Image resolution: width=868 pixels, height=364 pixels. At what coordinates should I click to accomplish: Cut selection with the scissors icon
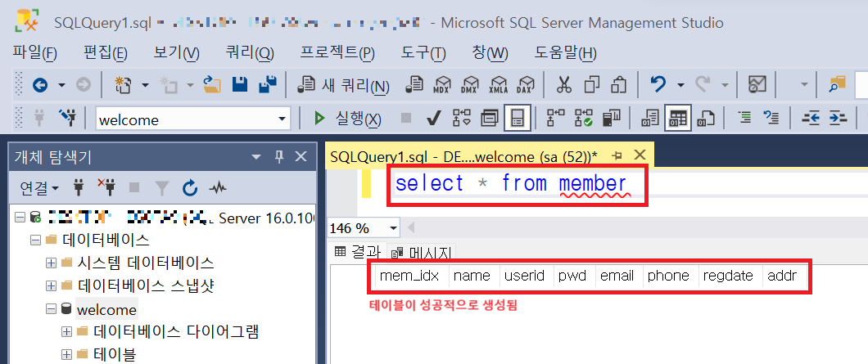(x=563, y=84)
